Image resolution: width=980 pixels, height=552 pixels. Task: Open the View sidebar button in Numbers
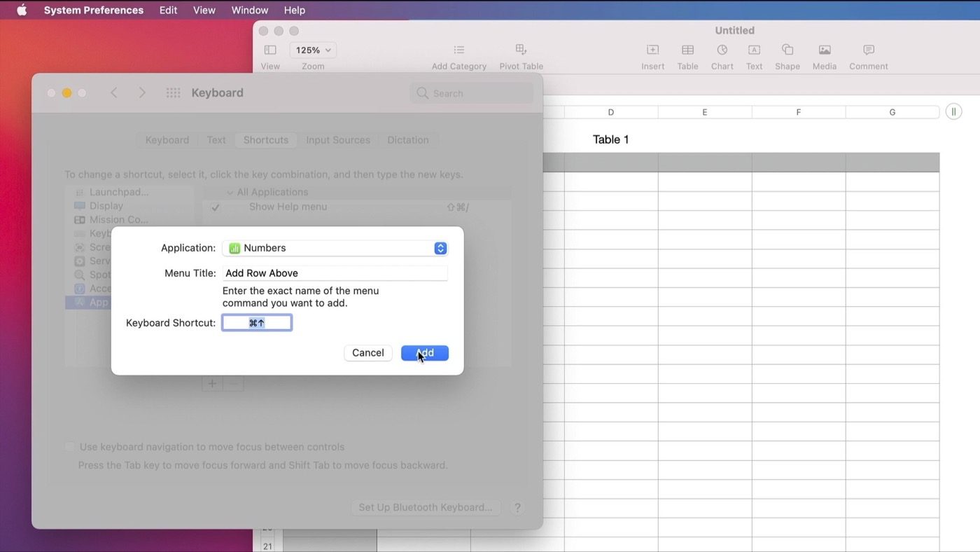click(x=270, y=50)
